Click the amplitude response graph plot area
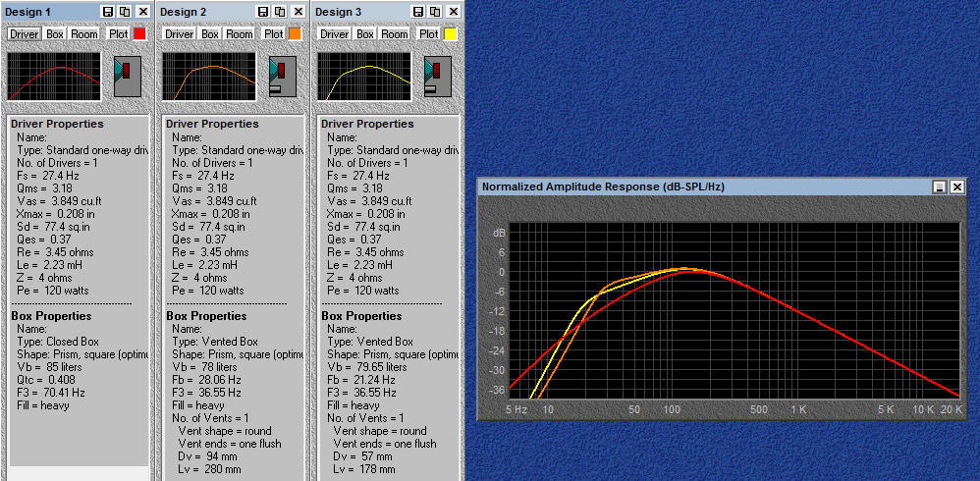The width and height of the screenshot is (980, 481). tap(735, 310)
